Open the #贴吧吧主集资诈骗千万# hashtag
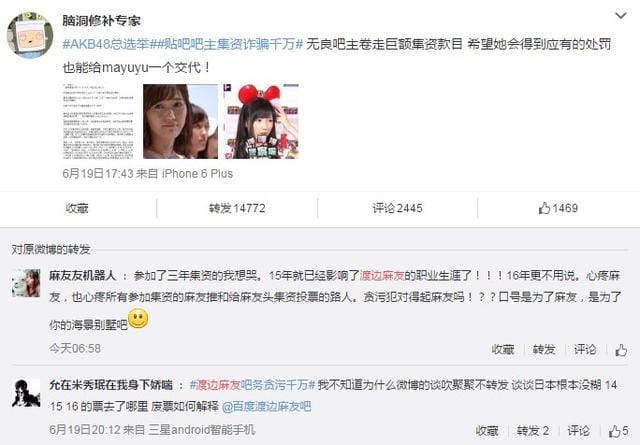Screen dimensions: 640x445 [x=227, y=44]
